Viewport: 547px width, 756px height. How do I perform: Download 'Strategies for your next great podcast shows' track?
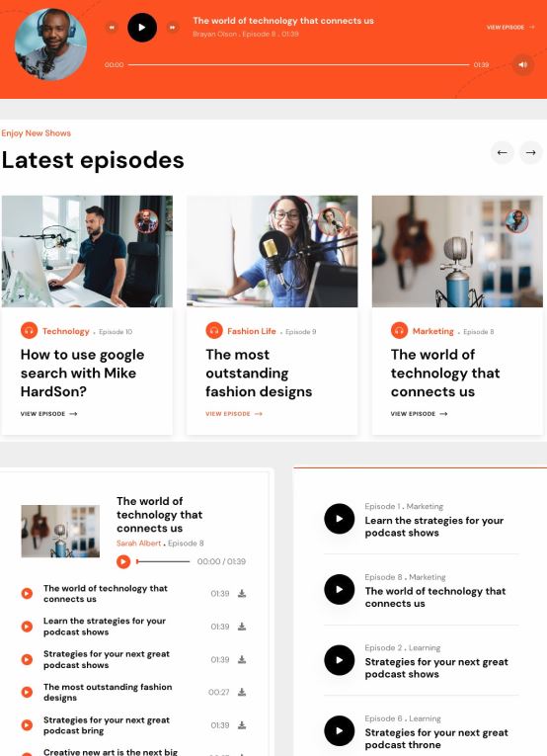pos(242,659)
